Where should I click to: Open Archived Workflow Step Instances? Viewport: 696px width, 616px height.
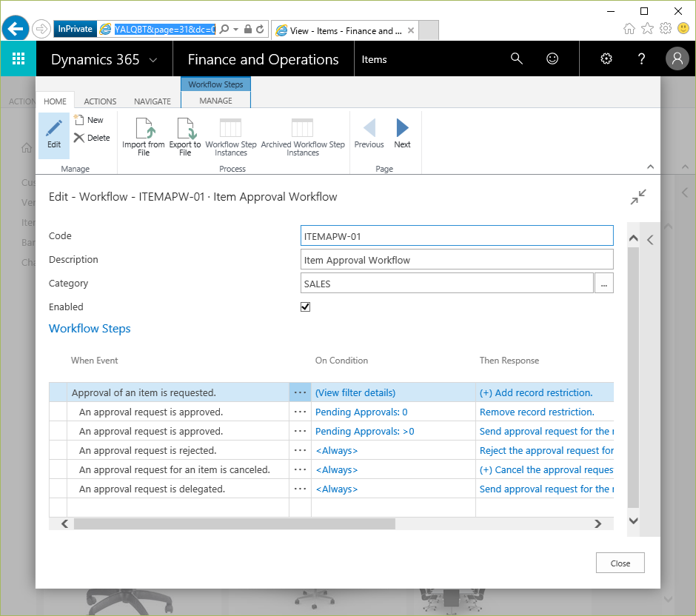pyautogui.click(x=303, y=137)
